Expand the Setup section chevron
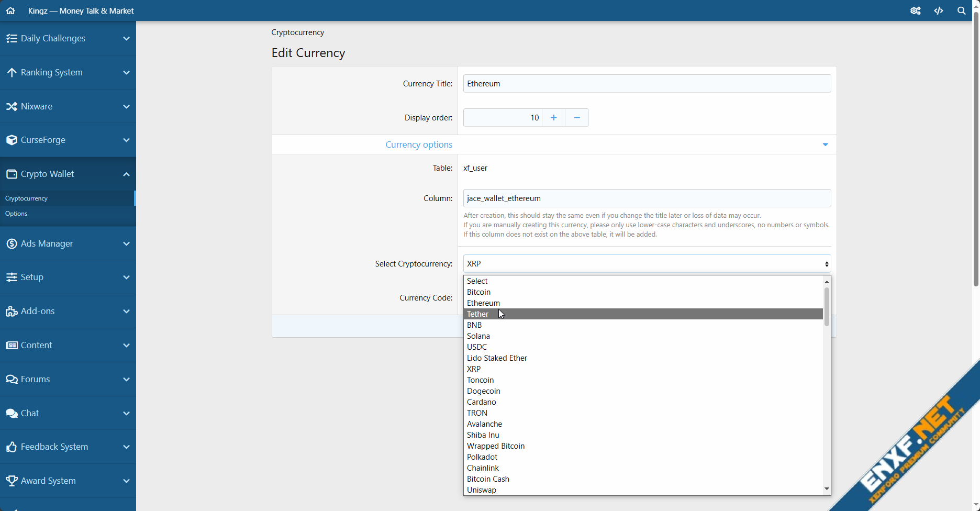Screen dimensions: 980x511 (126, 277)
